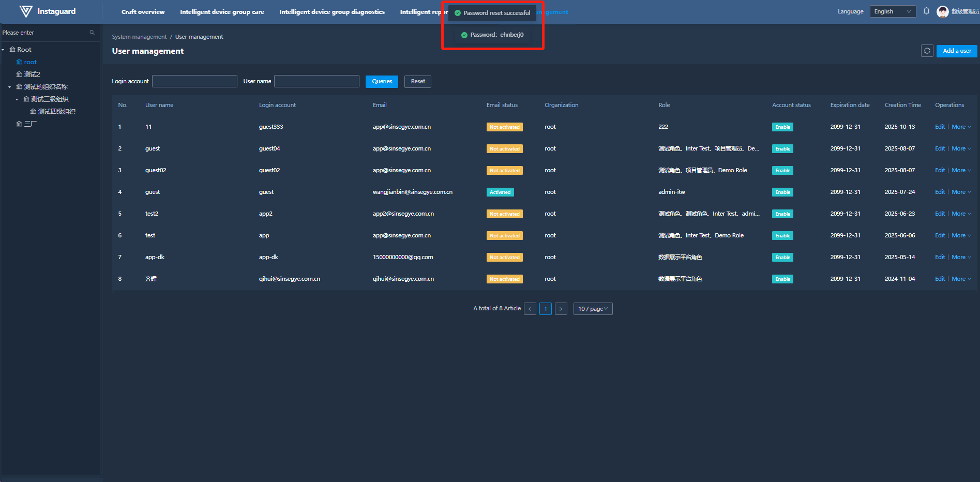Click the Login account input field
Viewport: 980px width, 482px height.
click(194, 81)
